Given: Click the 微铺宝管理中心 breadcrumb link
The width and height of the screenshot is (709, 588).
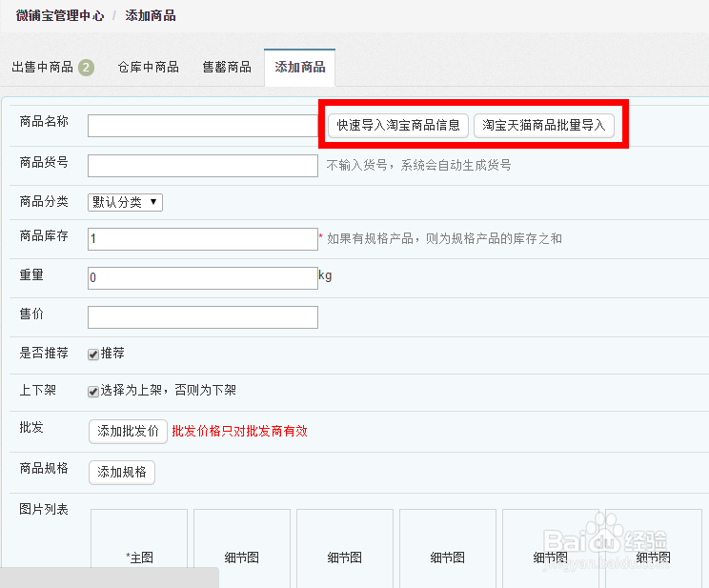Looking at the screenshot, I should pyautogui.click(x=60, y=15).
